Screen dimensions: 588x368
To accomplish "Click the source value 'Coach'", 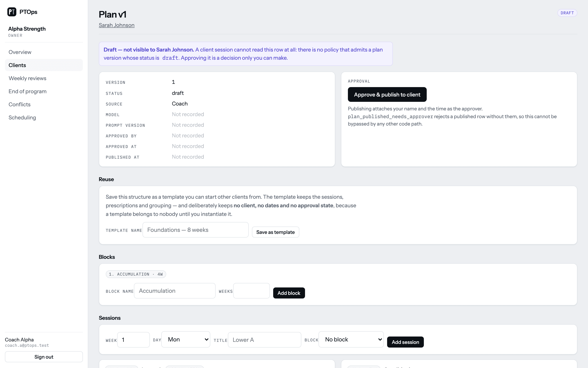I will point(179,104).
